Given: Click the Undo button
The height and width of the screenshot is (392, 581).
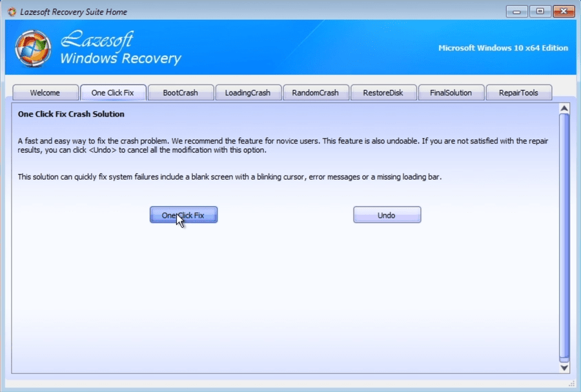Looking at the screenshot, I should click(387, 215).
